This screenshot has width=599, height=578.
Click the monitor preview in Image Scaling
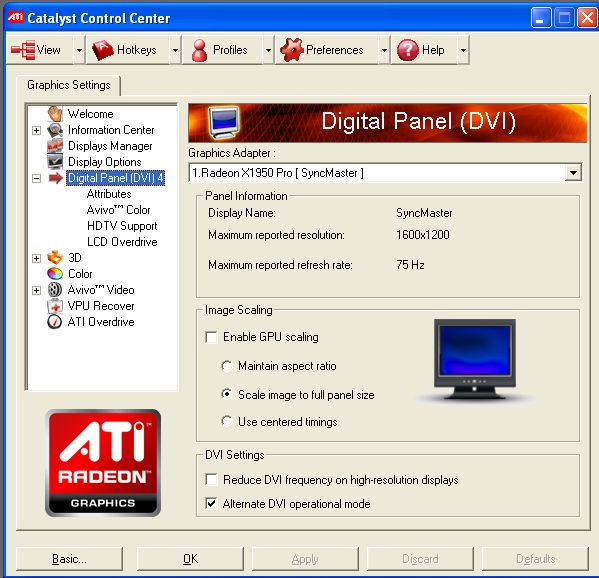click(x=475, y=359)
